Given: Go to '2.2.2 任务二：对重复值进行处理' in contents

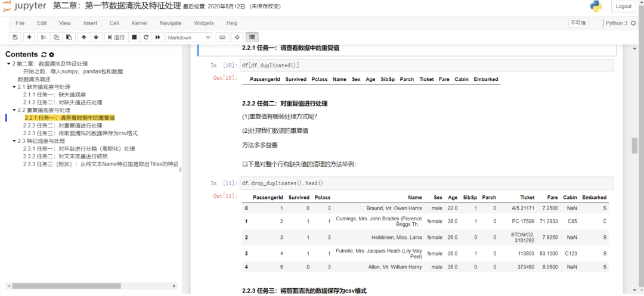Looking at the screenshot, I should point(63,126).
